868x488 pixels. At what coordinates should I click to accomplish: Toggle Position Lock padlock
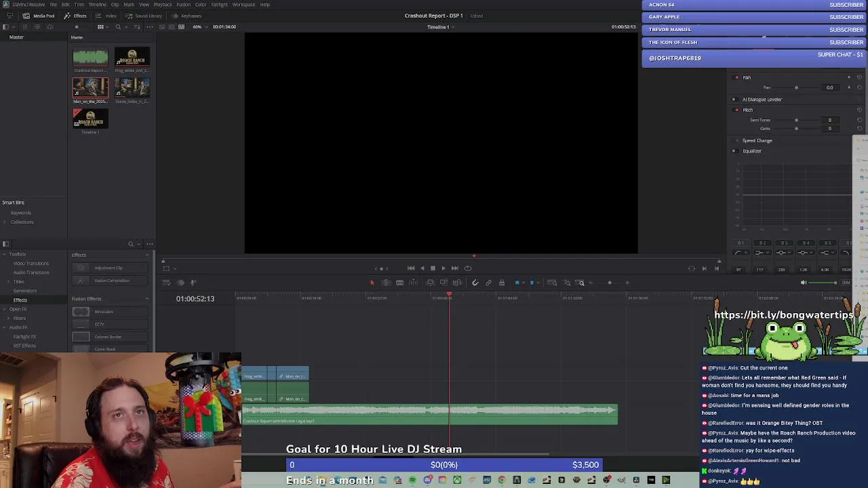click(502, 283)
